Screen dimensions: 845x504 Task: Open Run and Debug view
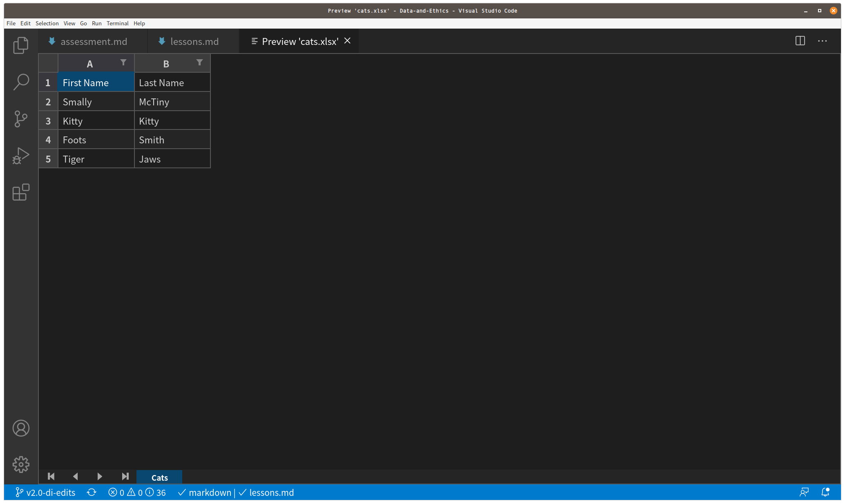tap(21, 156)
